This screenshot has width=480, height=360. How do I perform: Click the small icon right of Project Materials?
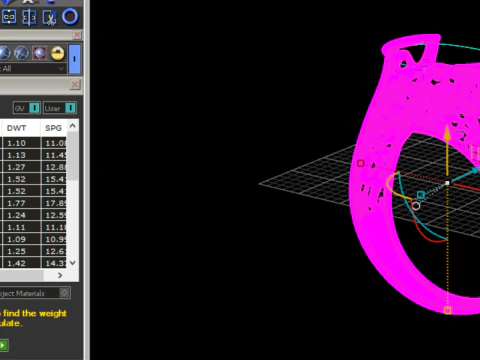coord(65,293)
